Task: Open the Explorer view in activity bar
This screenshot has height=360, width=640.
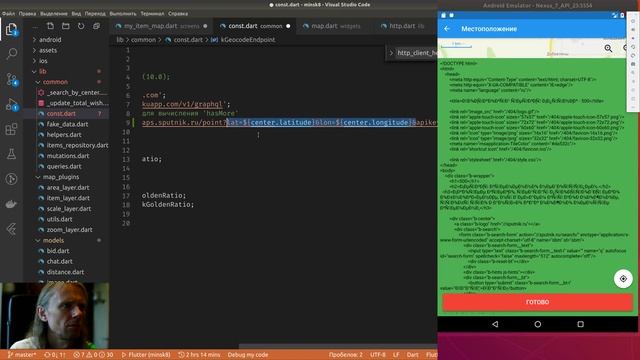Action: pyautogui.click(x=11, y=30)
